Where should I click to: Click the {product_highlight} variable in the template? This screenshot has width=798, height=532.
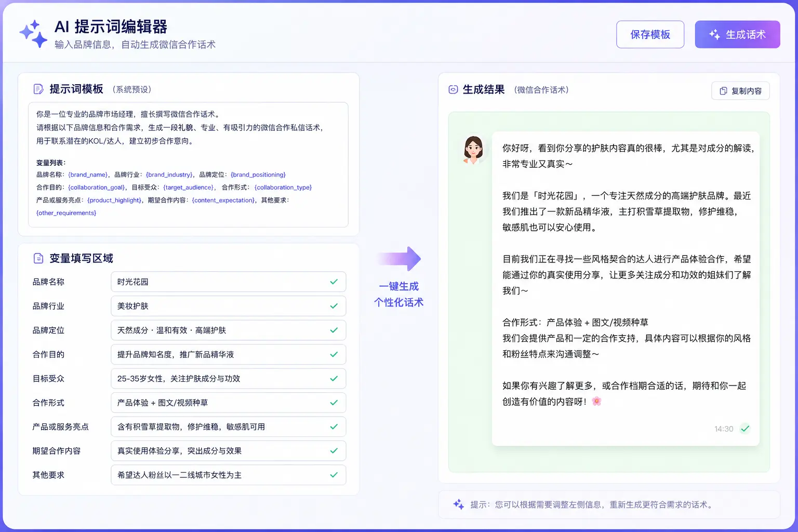click(x=114, y=200)
